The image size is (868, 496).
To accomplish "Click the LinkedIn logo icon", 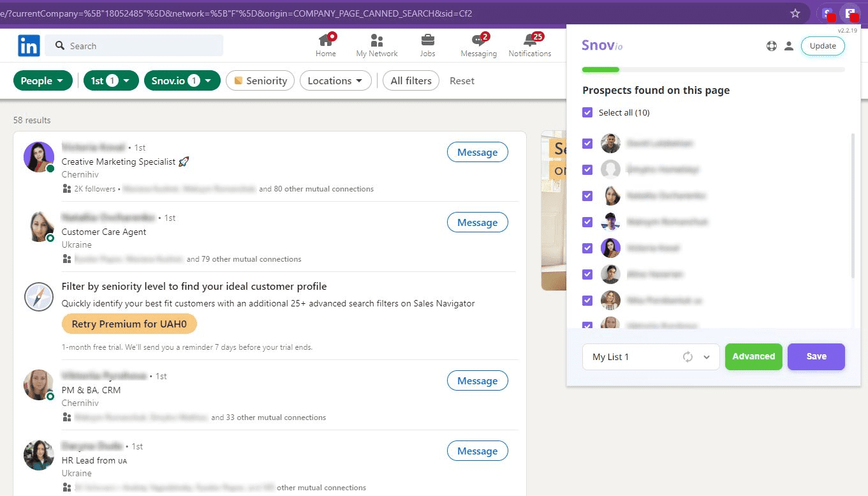I will (29, 46).
